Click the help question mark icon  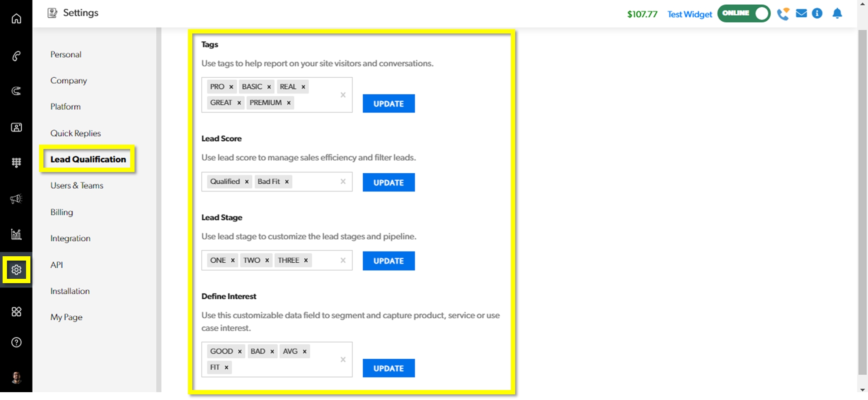pos(16,343)
